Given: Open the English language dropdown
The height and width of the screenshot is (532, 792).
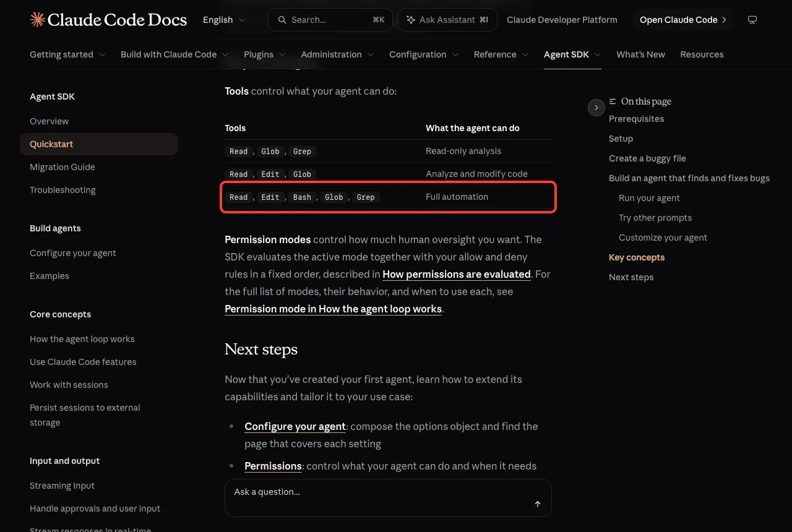Looking at the screenshot, I should tap(224, 20).
